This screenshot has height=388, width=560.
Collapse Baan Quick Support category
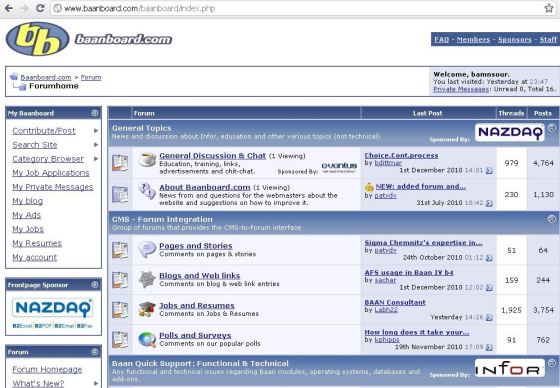[552, 363]
